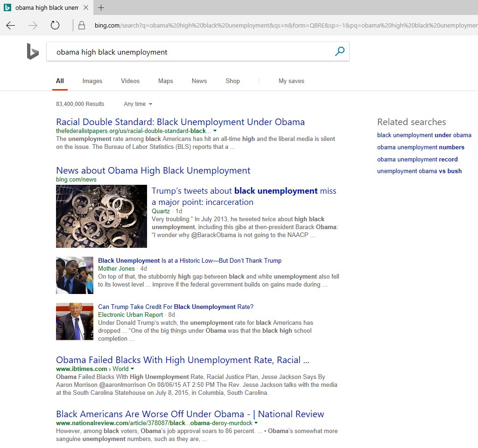Click 'Mother Jones' source name
The width and height of the screenshot is (478, 448).
(x=116, y=268)
